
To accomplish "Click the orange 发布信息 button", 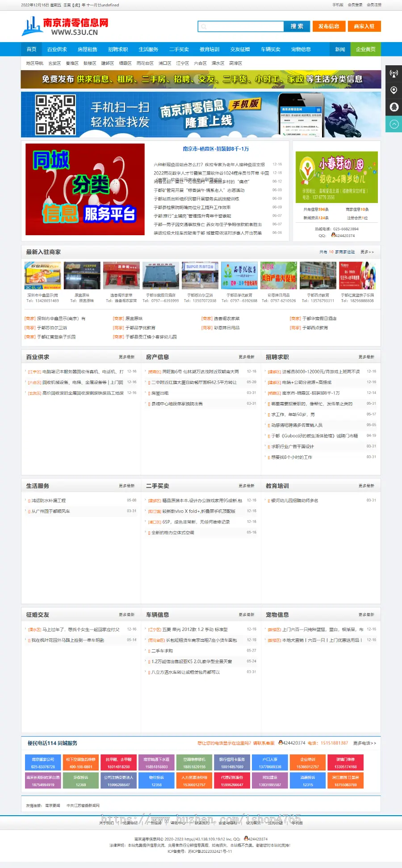I will pos(329,26).
